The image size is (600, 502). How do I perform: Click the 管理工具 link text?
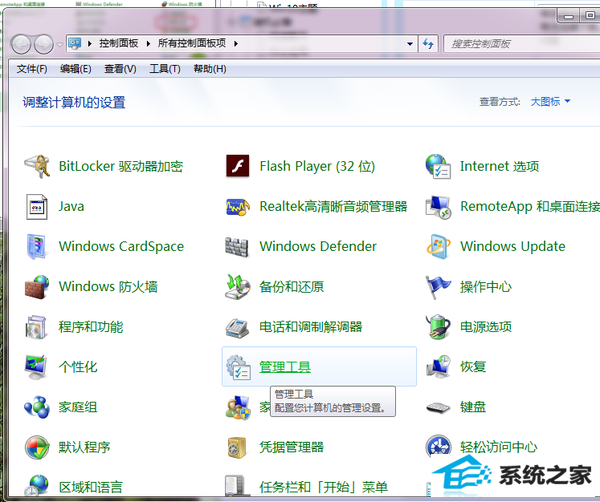[285, 367]
